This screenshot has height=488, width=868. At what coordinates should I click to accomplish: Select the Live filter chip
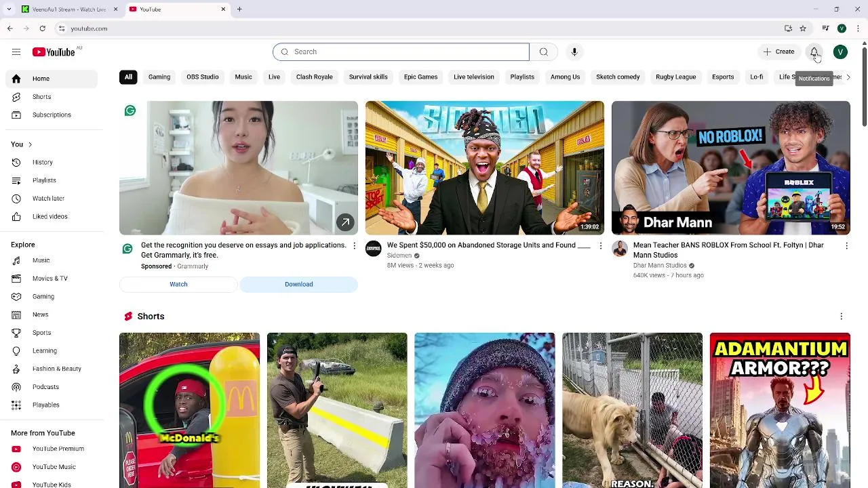click(x=274, y=77)
